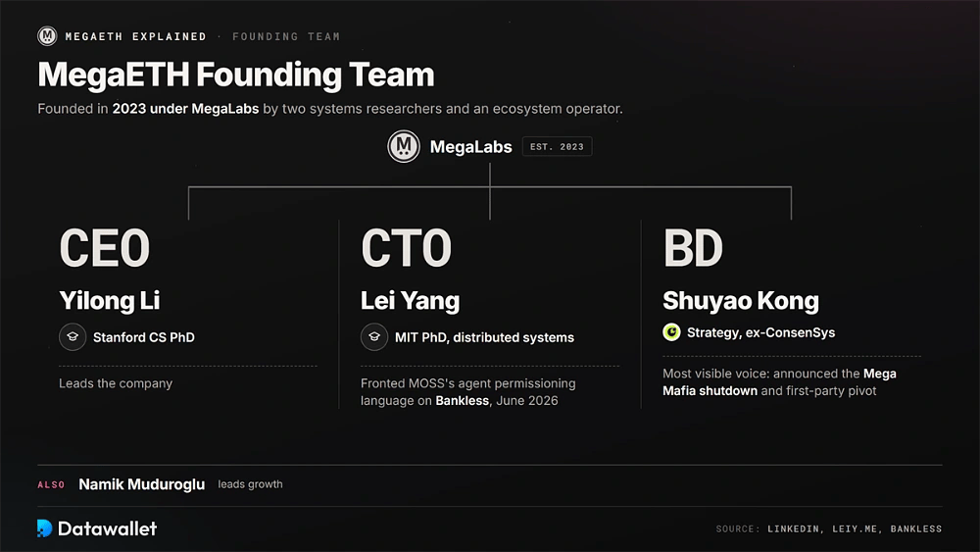The height and width of the screenshot is (552, 980).
Task: Click the CTO role heading
Action: click(407, 248)
